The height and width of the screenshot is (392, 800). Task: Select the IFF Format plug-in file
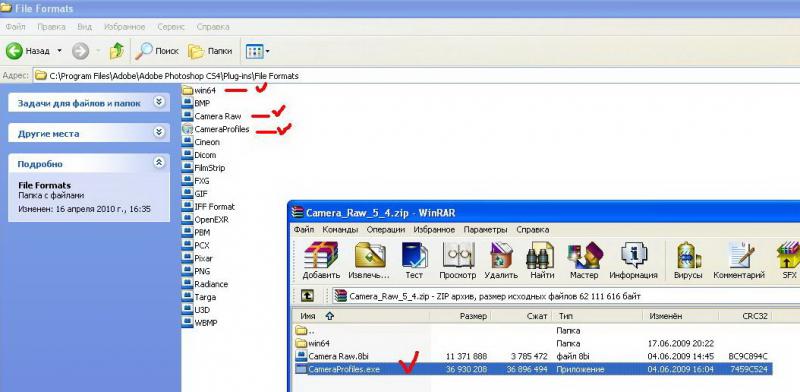click(209, 207)
